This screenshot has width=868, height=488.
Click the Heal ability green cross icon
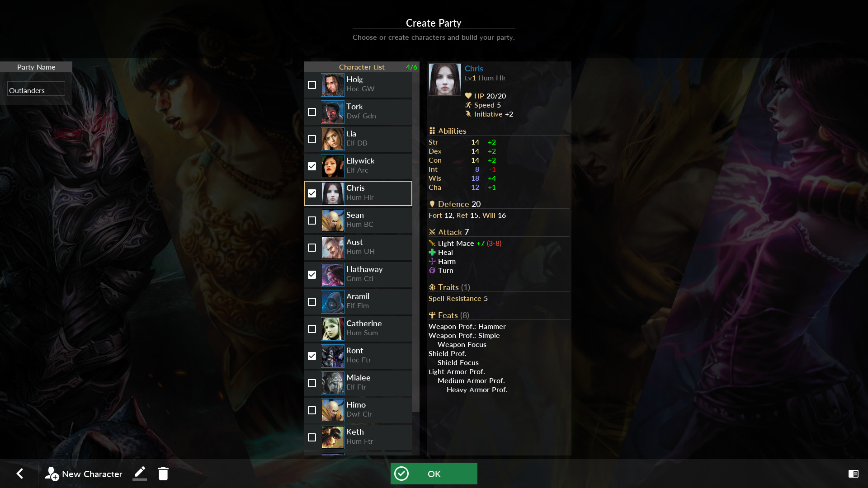click(432, 253)
